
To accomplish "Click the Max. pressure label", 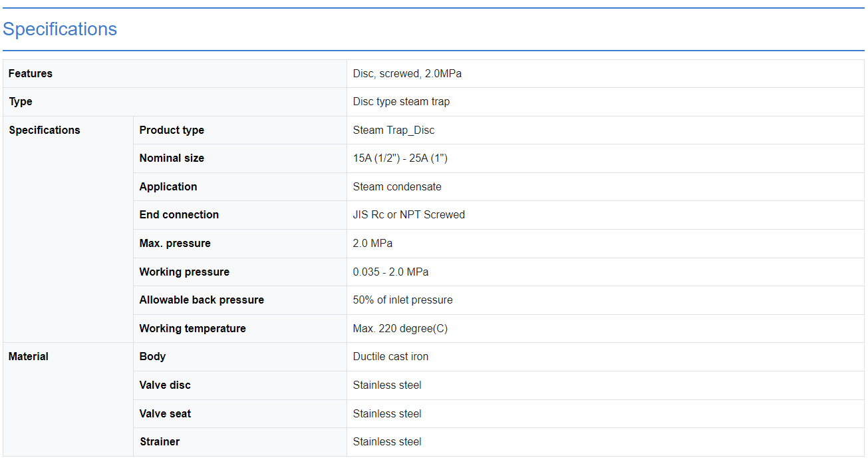I will coord(175,244).
